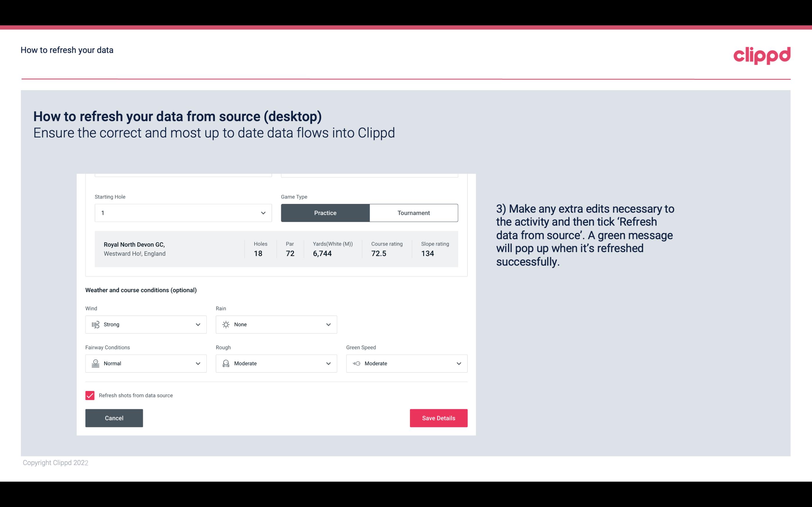Expand the Rain dropdown selector
The width and height of the screenshot is (812, 507).
coord(327,324)
